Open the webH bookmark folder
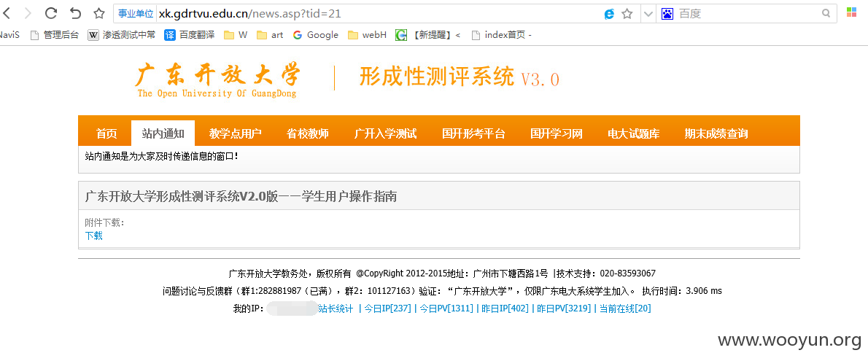 [x=367, y=35]
